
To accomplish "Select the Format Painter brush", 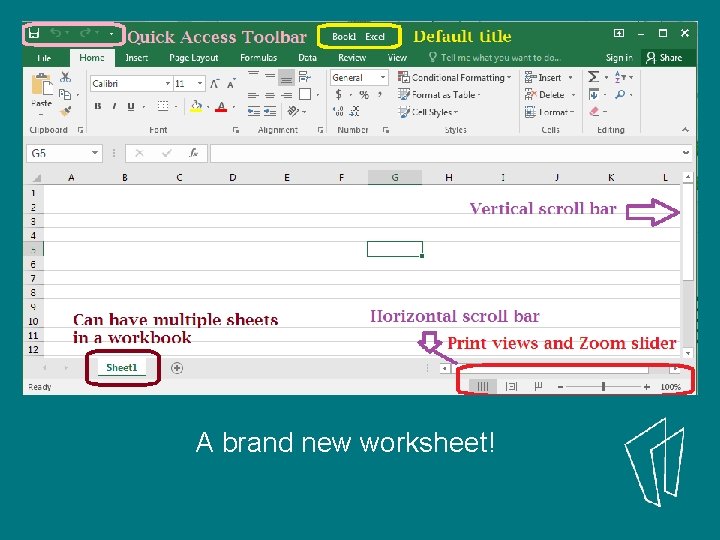I will pos(66,111).
